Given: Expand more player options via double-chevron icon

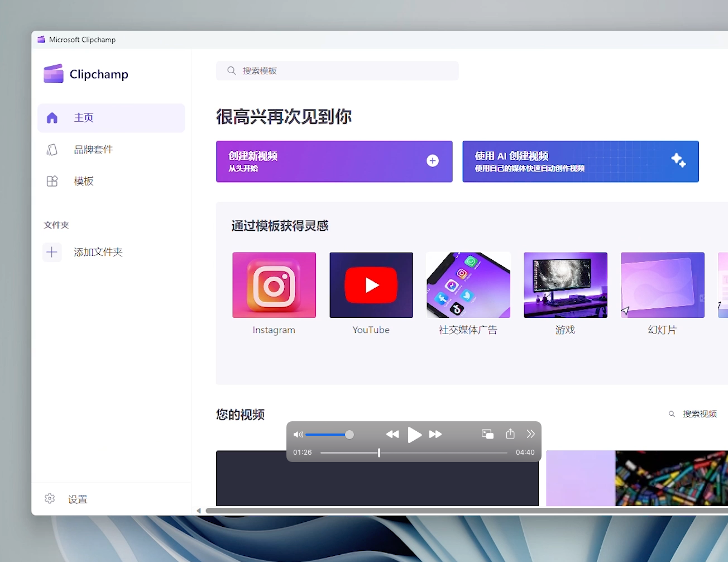Looking at the screenshot, I should (x=530, y=434).
